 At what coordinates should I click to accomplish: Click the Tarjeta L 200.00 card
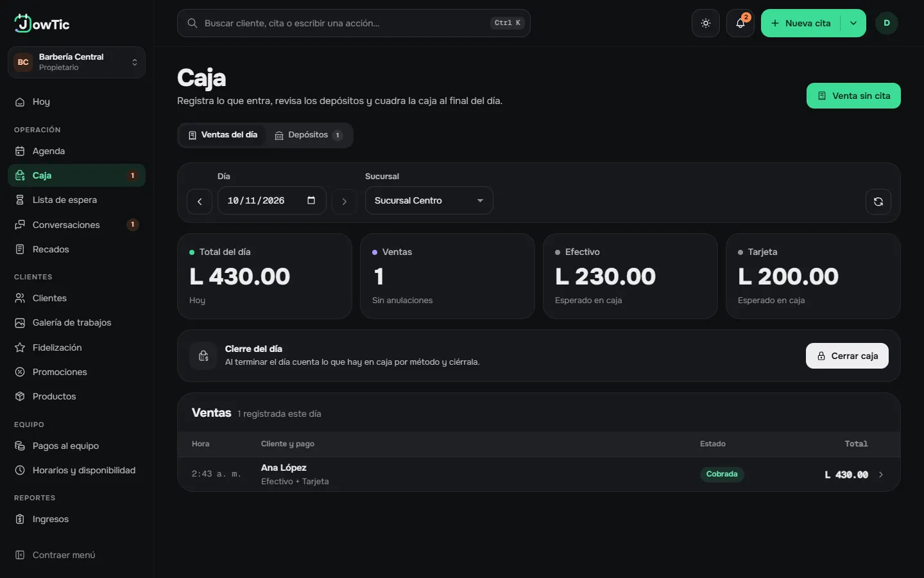pos(813,276)
